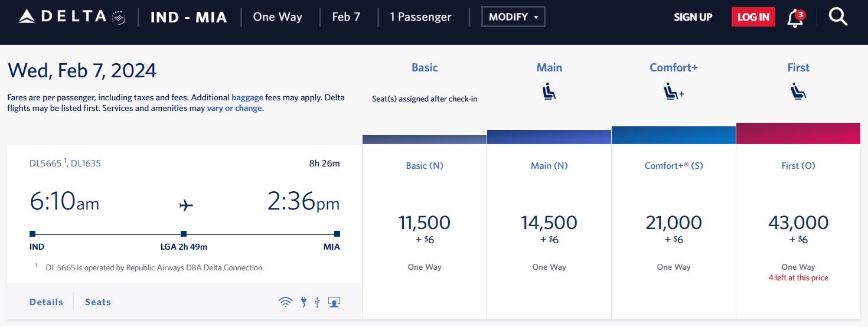Click the Delta logo
Viewport: 868px width, 327px height.
[x=71, y=17]
